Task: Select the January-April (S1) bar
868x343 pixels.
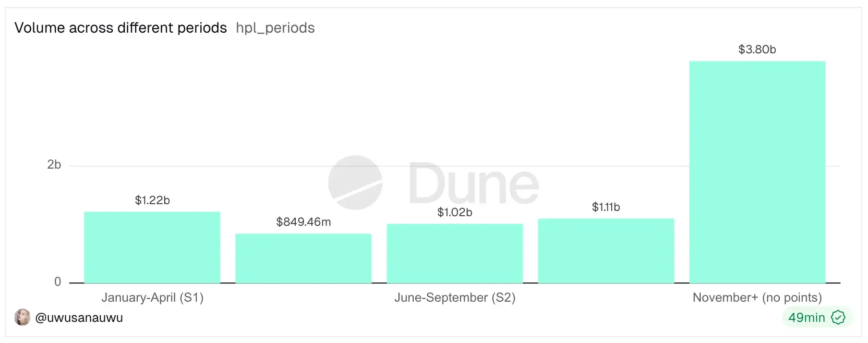Action: pyautogui.click(x=152, y=247)
